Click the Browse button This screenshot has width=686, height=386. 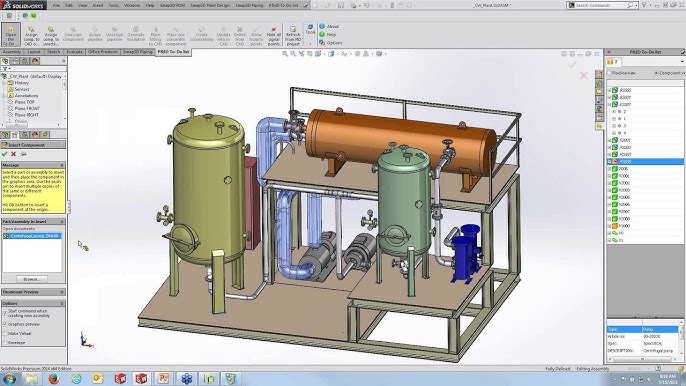pos(31,279)
